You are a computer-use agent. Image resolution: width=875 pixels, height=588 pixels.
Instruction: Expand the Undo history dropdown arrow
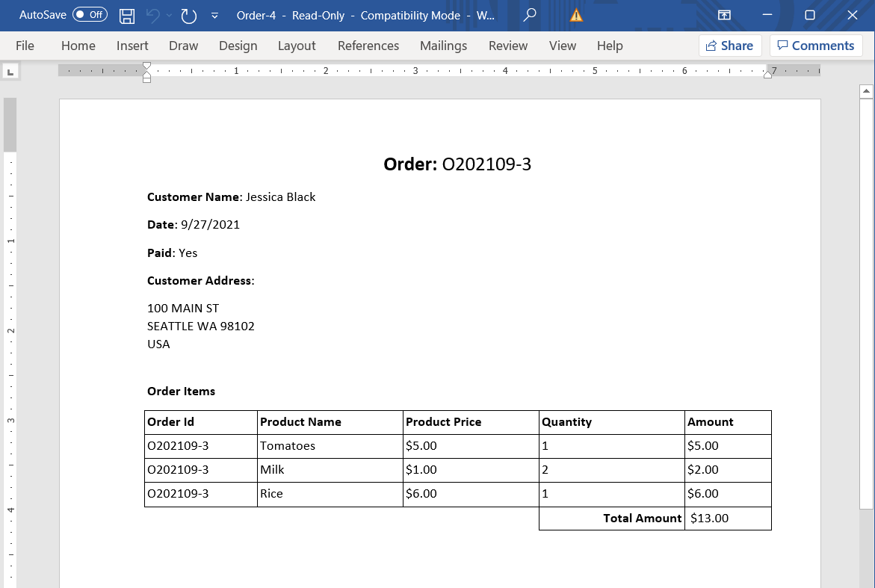(170, 15)
